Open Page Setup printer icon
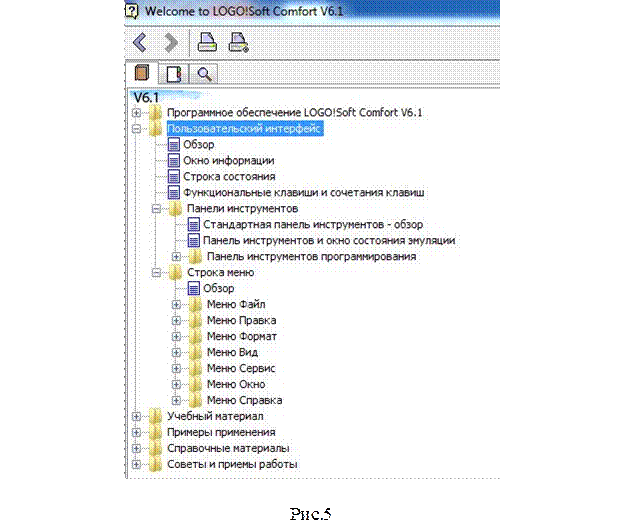624x529 pixels. 239,42
